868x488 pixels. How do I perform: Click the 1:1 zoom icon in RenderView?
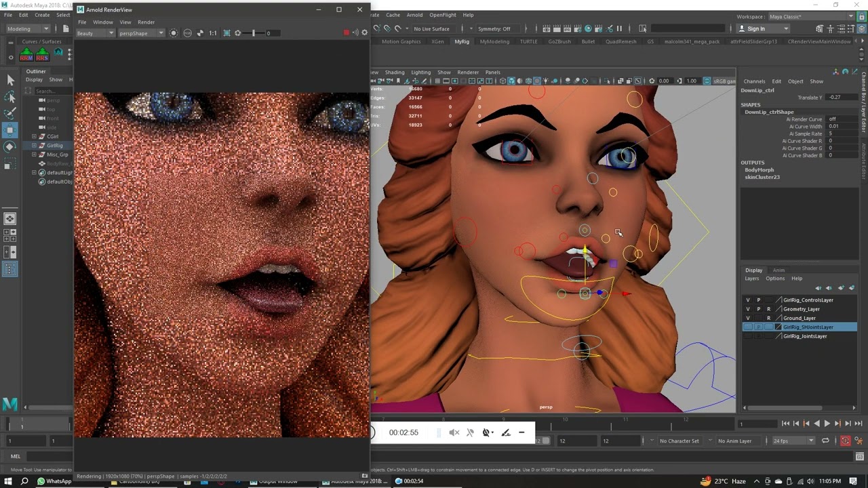[213, 33]
